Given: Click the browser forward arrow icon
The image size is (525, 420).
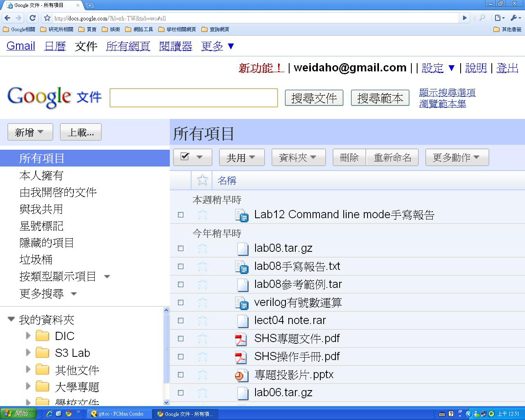Looking at the screenshot, I should (18, 18).
